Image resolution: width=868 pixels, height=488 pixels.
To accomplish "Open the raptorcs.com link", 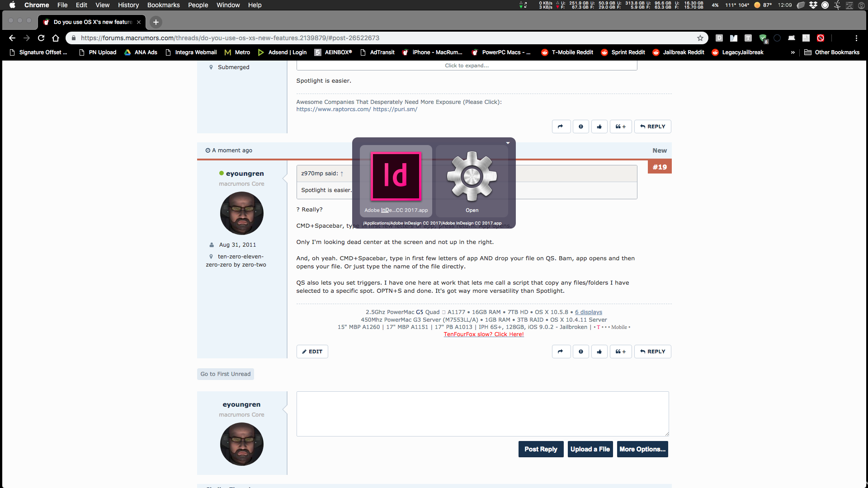I will click(x=334, y=109).
